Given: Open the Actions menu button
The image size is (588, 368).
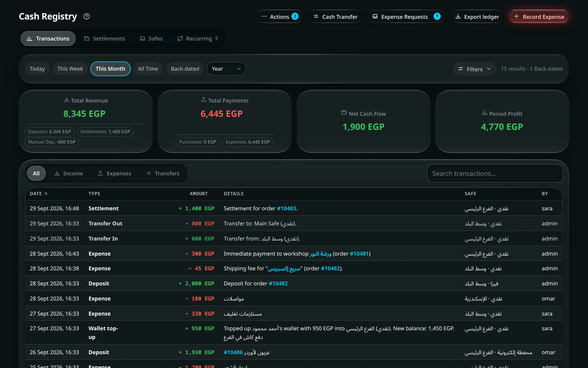Looking at the screenshot, I should [x=280, y=17].
